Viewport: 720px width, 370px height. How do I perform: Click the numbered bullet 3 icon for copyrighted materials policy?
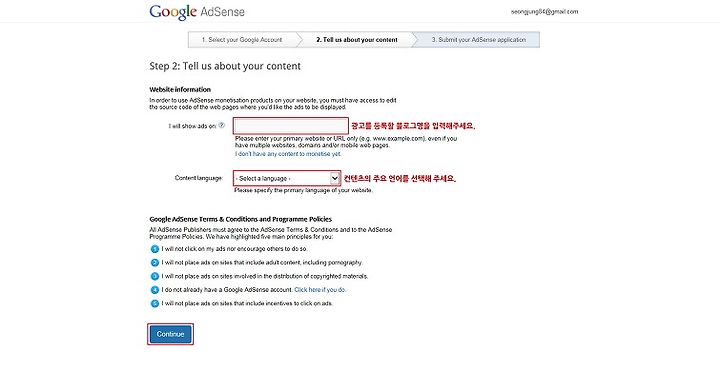tap(155, 276)
